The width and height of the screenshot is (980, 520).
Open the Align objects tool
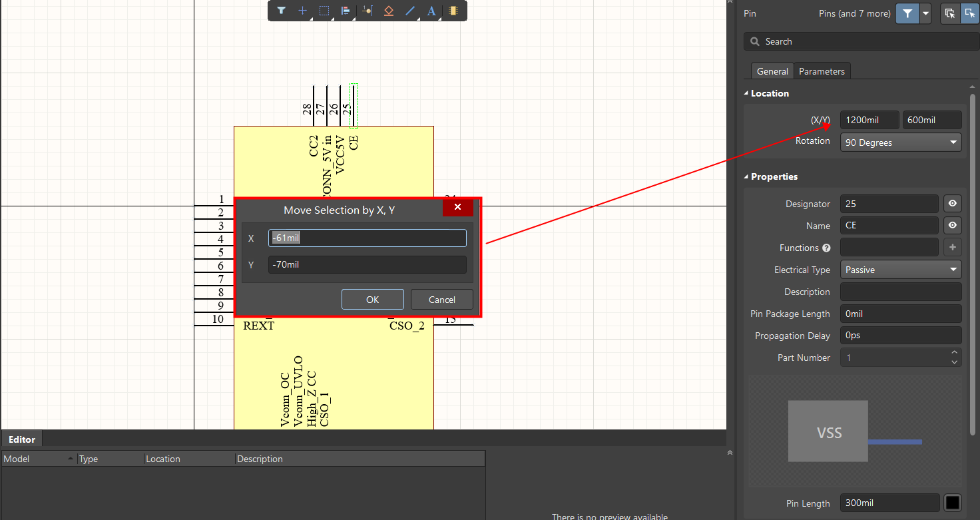[x=345, y=11]
